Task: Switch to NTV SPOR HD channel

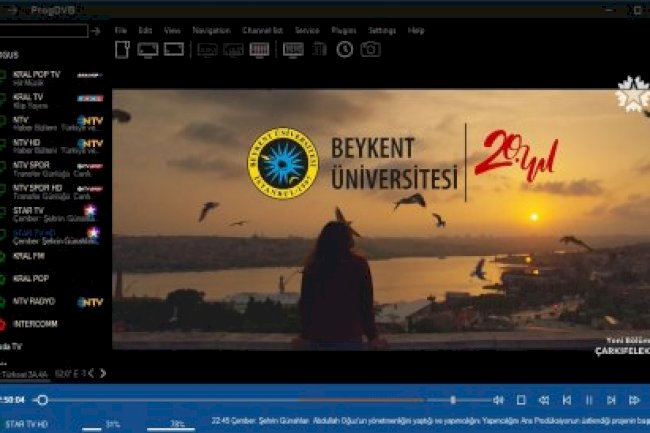Action: click(37, 187)
